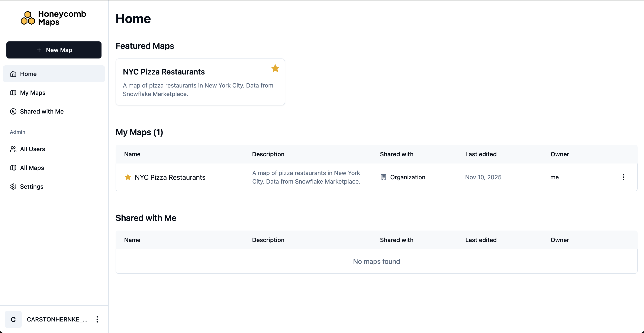Click the All Users people icon
Viewport: 644px width, 333px height.
point(13,149)
